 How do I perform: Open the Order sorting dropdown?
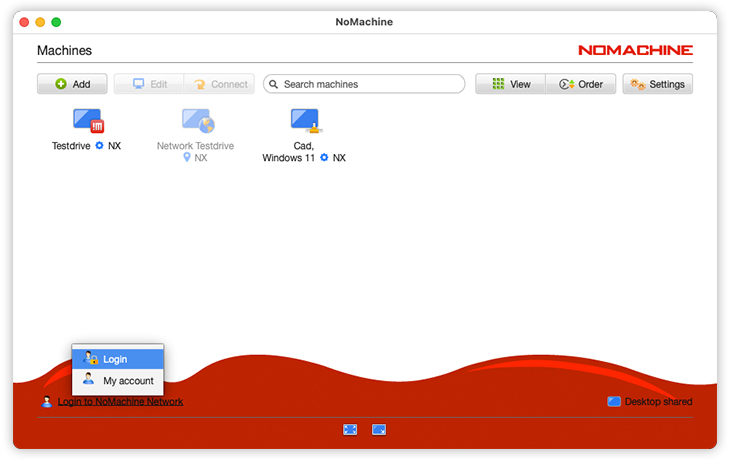(x=580, y=84)
